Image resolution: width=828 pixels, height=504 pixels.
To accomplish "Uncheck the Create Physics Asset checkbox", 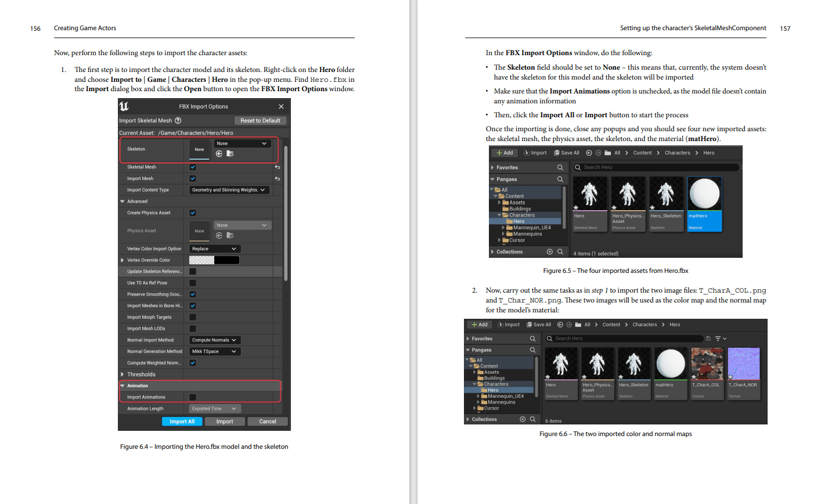I will [193, 213].
